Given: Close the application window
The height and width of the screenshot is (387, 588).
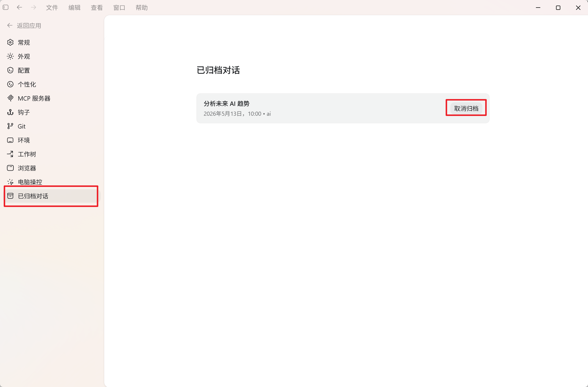Looking at the screenshot, I should pos(578,8).
